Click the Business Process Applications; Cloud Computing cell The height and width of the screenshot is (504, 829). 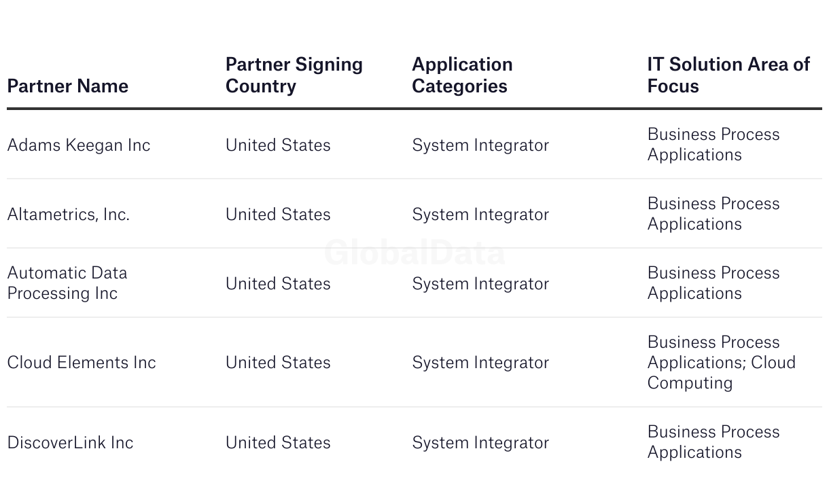(721, 363)
